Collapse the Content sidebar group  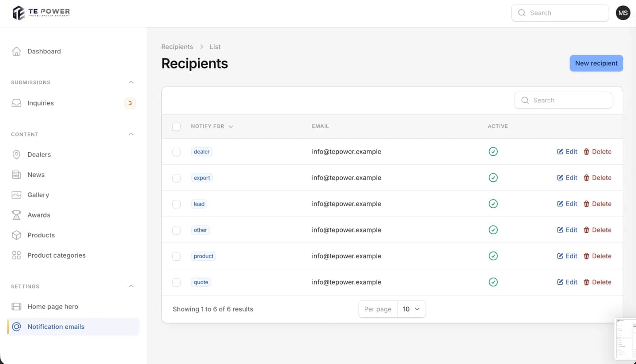point(131,134)
